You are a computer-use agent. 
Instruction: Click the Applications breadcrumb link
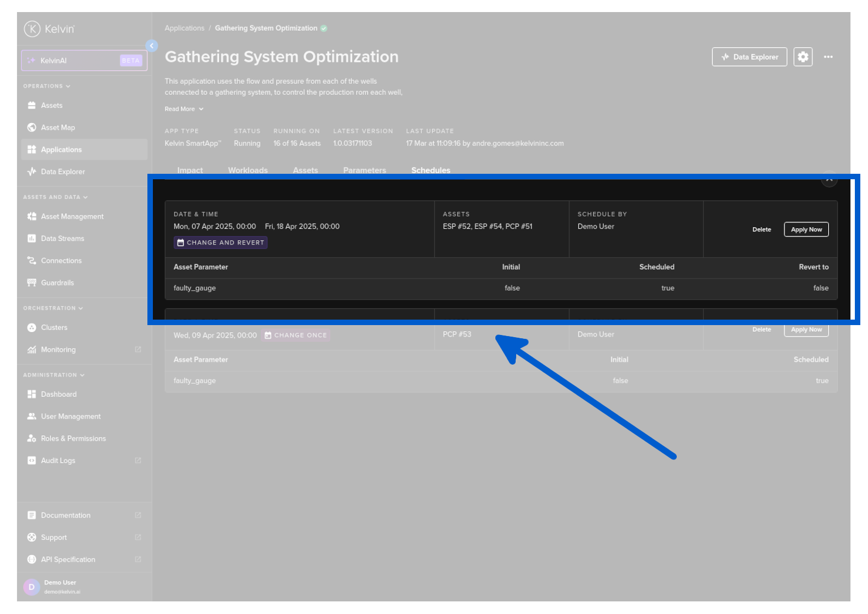click(184, 29)
